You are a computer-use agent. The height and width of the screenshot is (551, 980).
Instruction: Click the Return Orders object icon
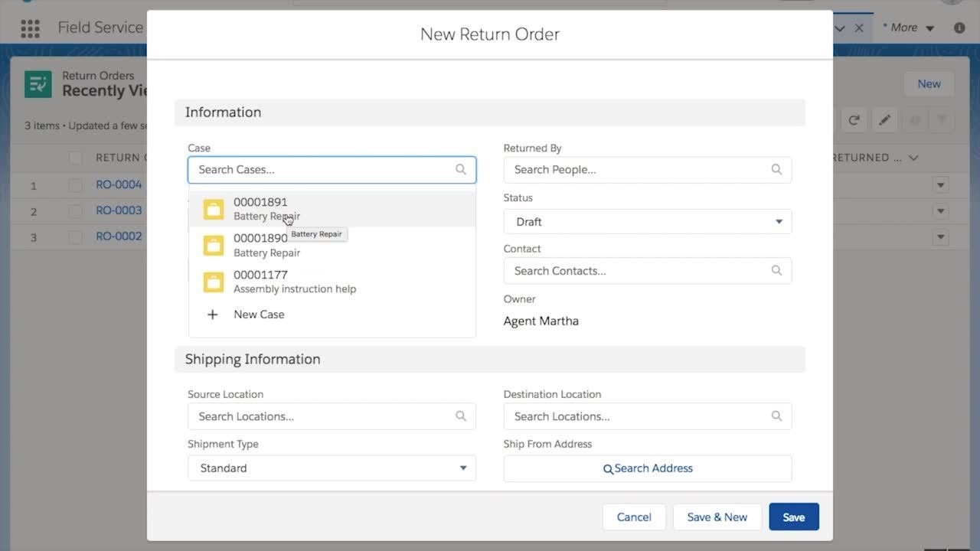[38, 83]
